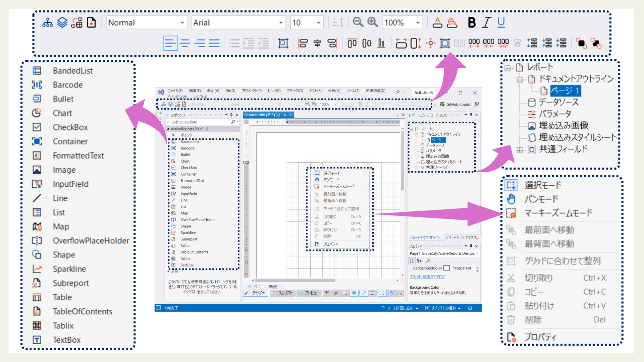Click the BackgroundColor white color swatch
The width and height of the screenshot is (644, 362).
tap(446, 268)
